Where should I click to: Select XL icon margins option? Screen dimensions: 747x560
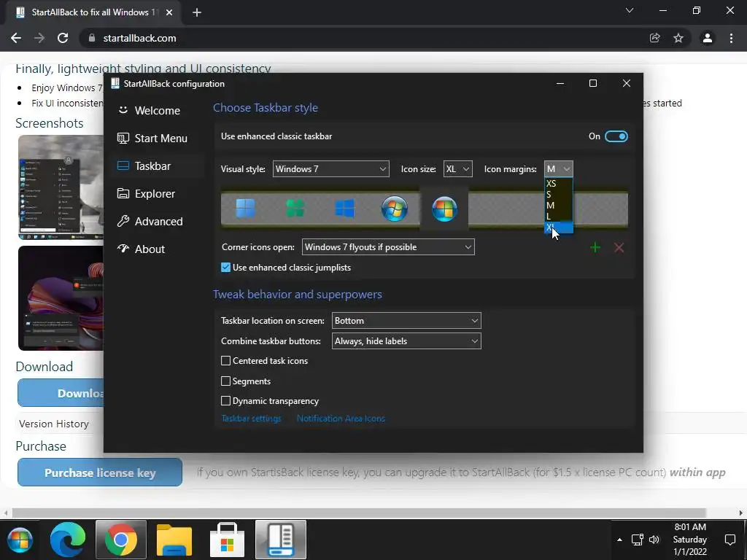pyautogui.click(x=558, y=227)
